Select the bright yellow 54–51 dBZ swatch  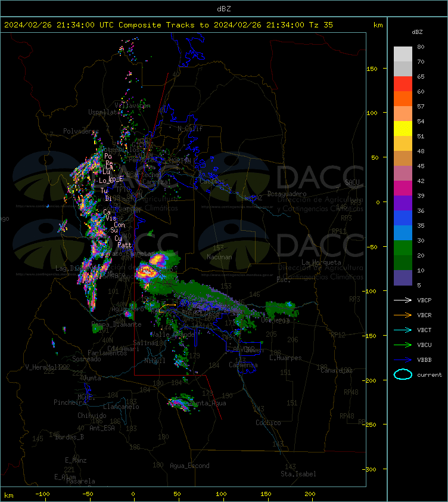click(x=403, y=128)
